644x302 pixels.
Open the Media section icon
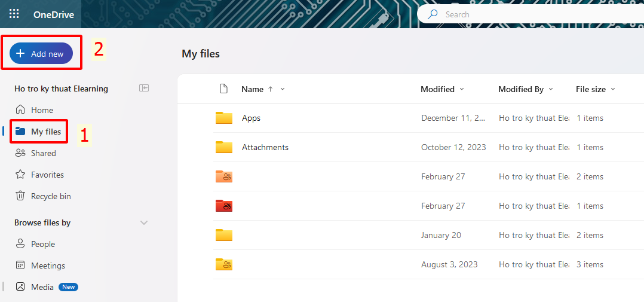(20, 287)
